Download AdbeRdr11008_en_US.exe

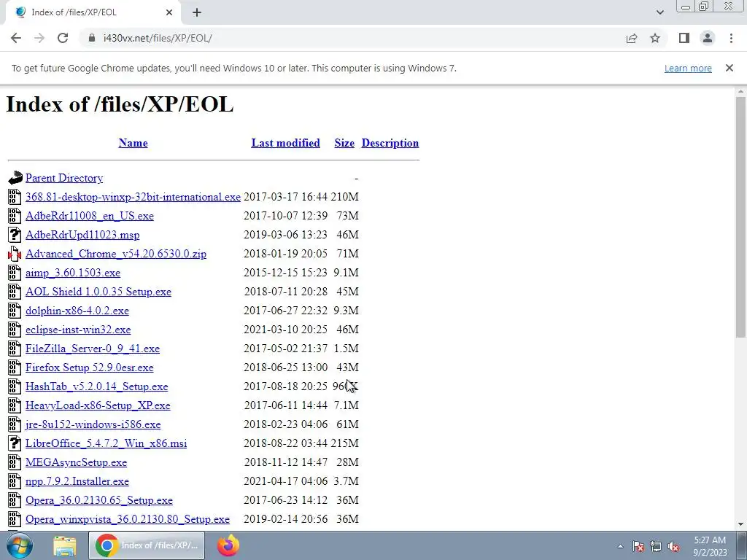click(90, 216)
